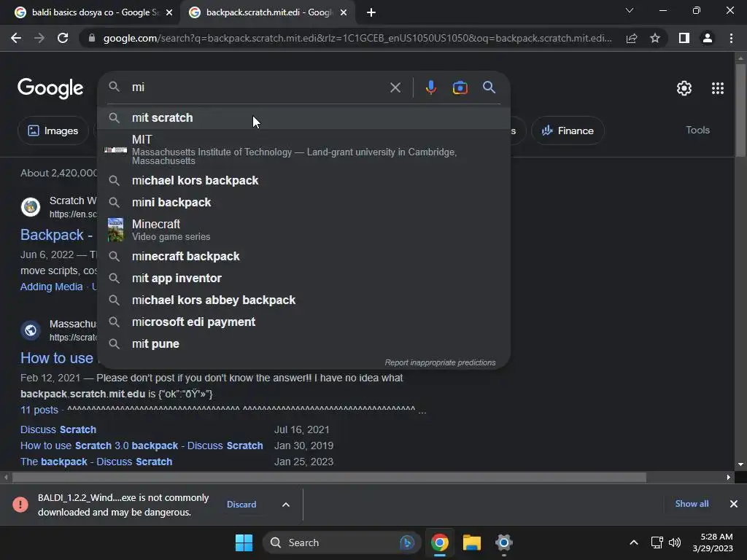Start voice search with microphone icon

click(x=430, y=87)
